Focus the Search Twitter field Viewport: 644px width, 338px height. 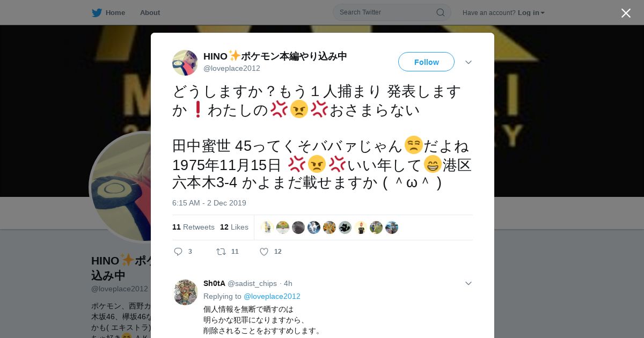386,12
